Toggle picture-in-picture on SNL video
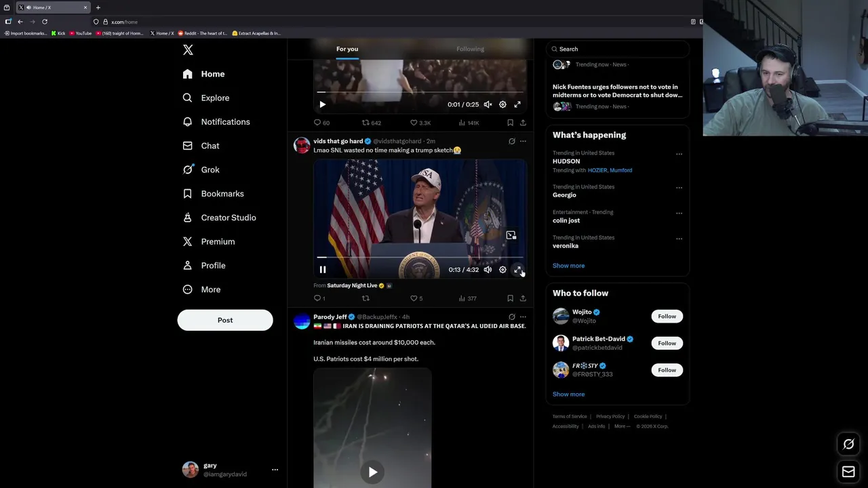This screenshot has width=868, height=488. click(511, 235)
